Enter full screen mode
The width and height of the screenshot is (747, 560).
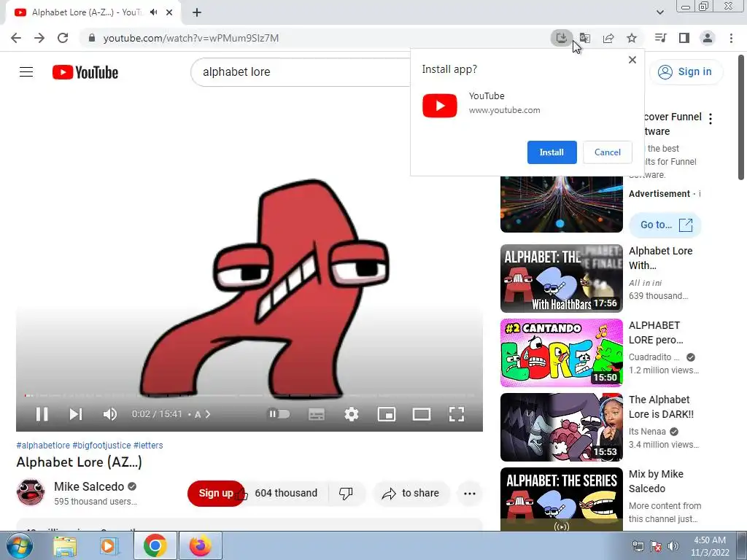coord(457,414)
